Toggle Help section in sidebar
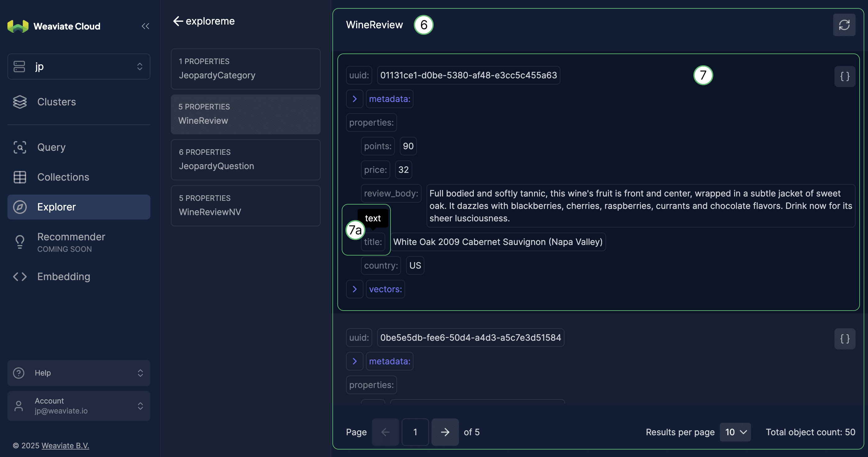The image size is (868, 457). [x=140, y=373]
